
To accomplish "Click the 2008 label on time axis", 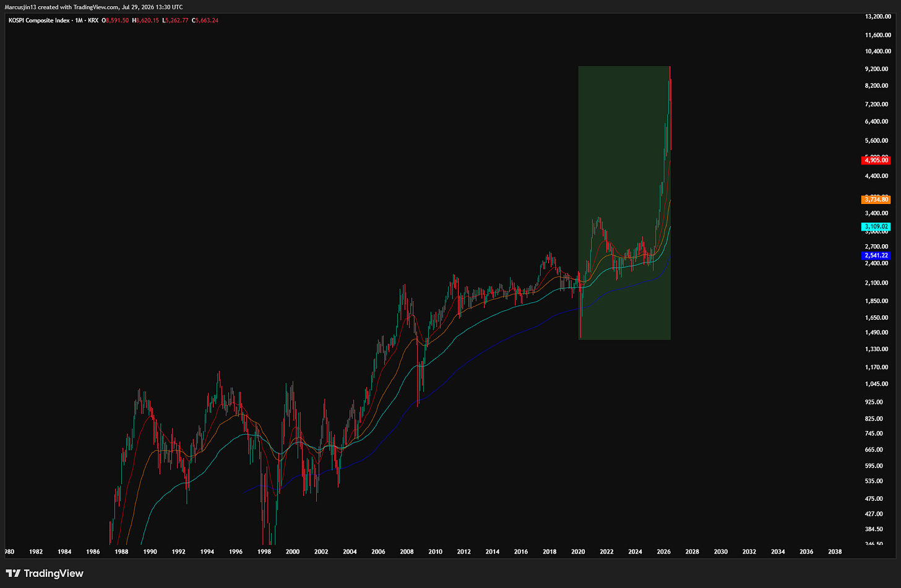I will pyautogui.click(x=407, y=552).
